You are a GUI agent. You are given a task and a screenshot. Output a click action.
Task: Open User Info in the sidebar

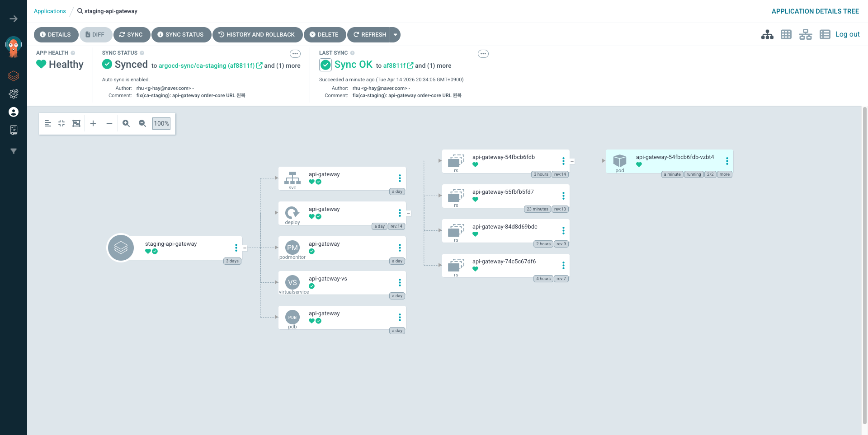pyautogui.click(x=14, y=112)
